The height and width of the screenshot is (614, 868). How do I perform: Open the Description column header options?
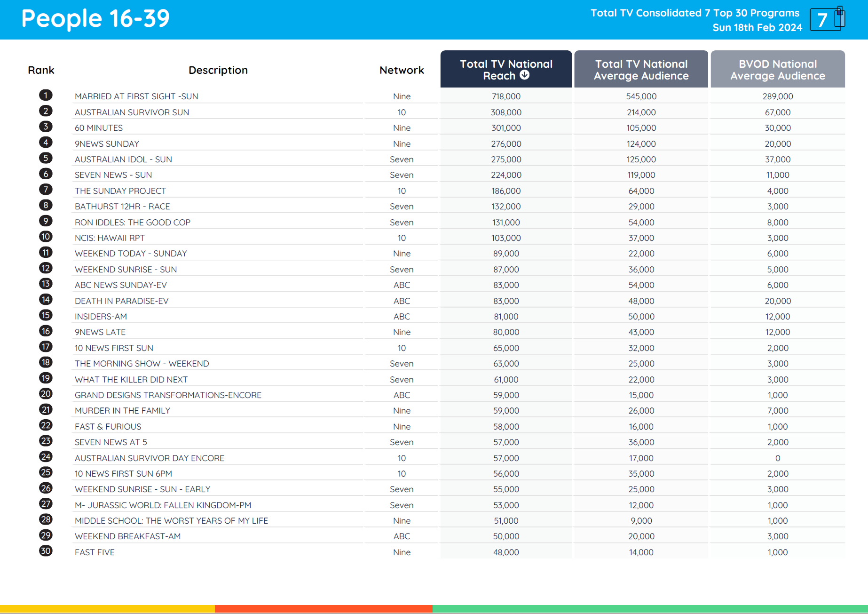click(218, 70)
